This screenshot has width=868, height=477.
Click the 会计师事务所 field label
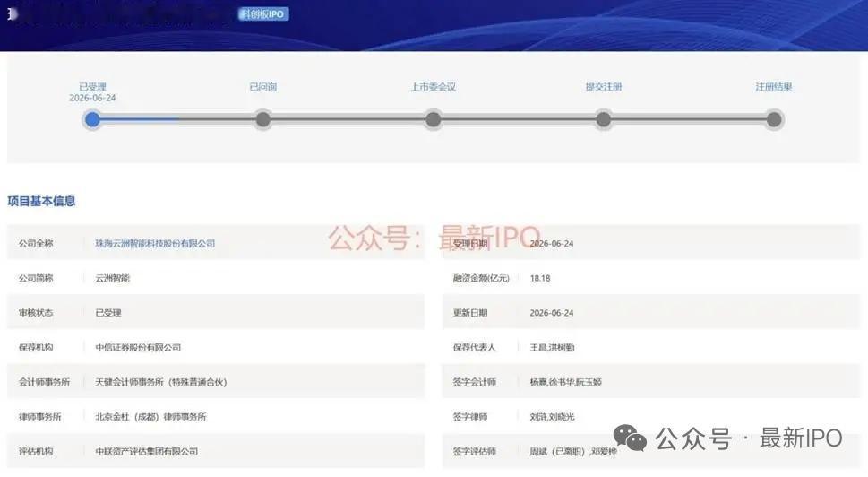[x=44, y=382]
